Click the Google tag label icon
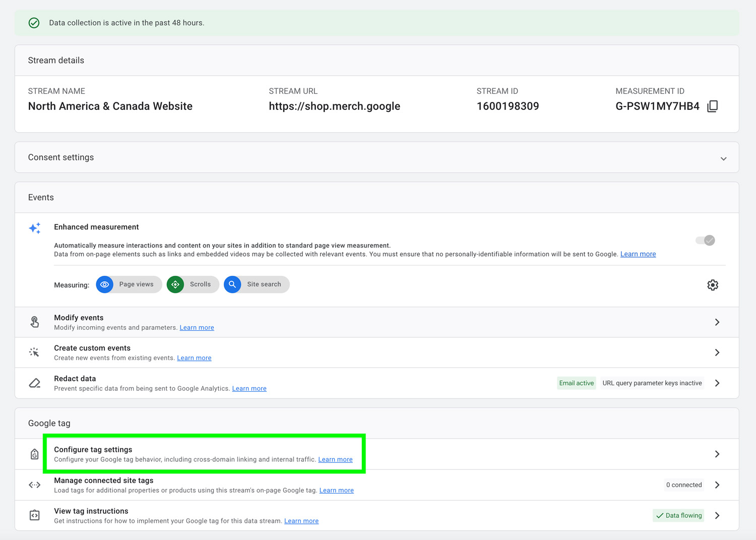This screenshot has width=756, height=540. point(35,454)
